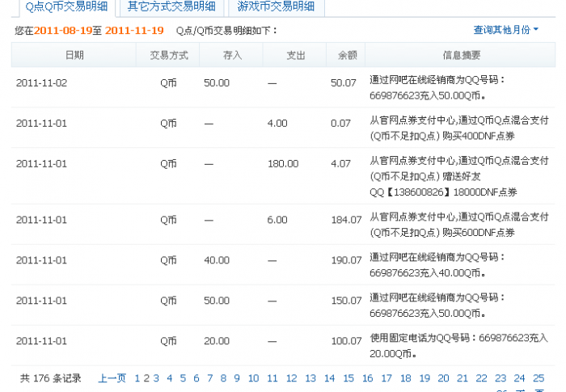Open page 15 of records

pos(348,378)
